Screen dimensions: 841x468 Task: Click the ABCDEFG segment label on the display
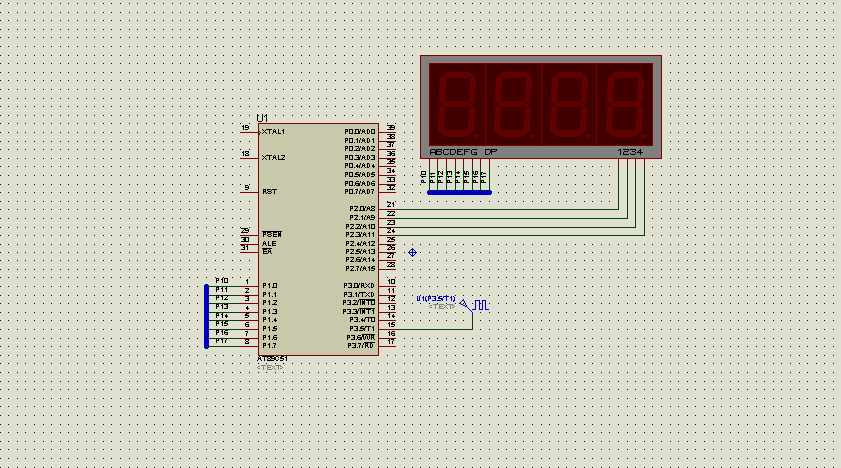[453, 152]
